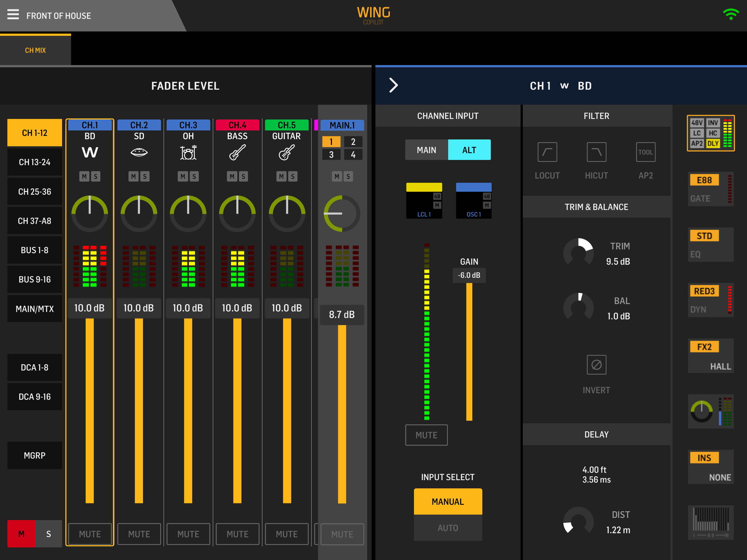Toggle the phase INVERT icon
Screen dimensions: 747x560
pos(596,364)
